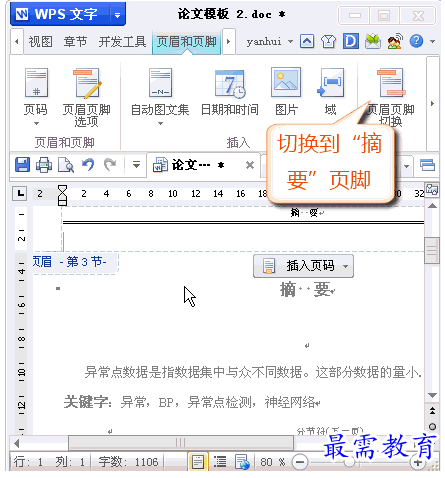Print the document with the printer icon
Screen dimensions: 445x478
pos(44,165)
